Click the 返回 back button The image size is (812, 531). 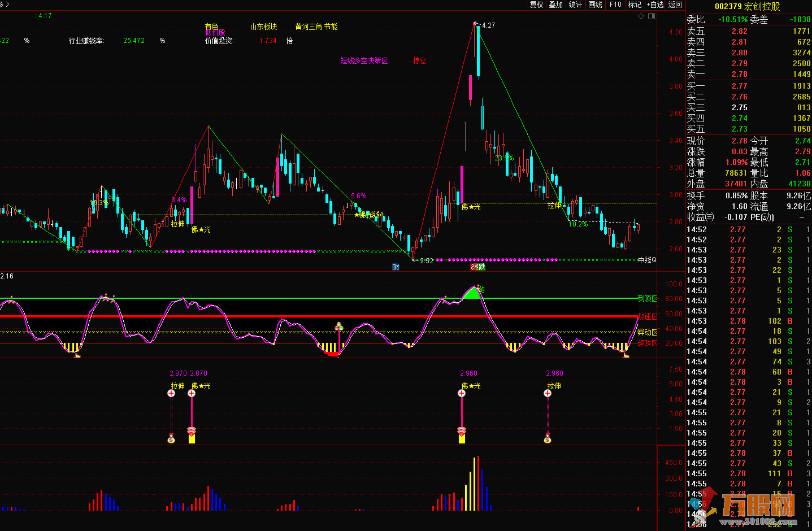pos(675,5)
